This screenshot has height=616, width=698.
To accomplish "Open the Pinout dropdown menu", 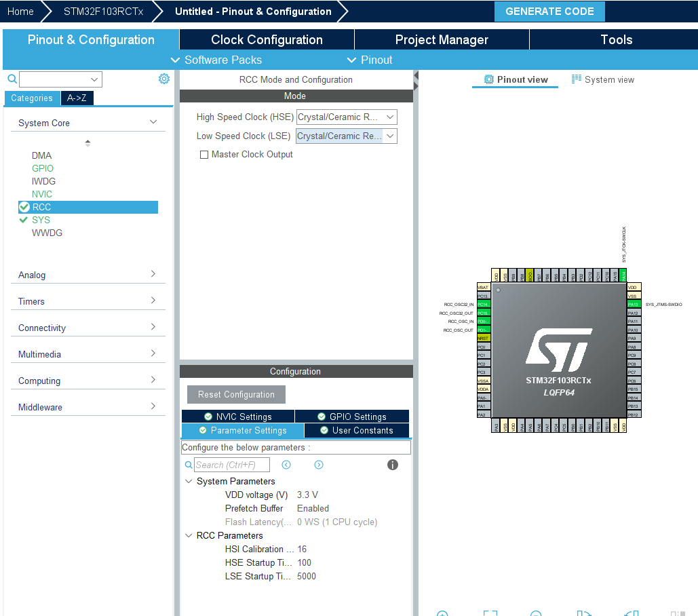I will [x=370, y=60].
